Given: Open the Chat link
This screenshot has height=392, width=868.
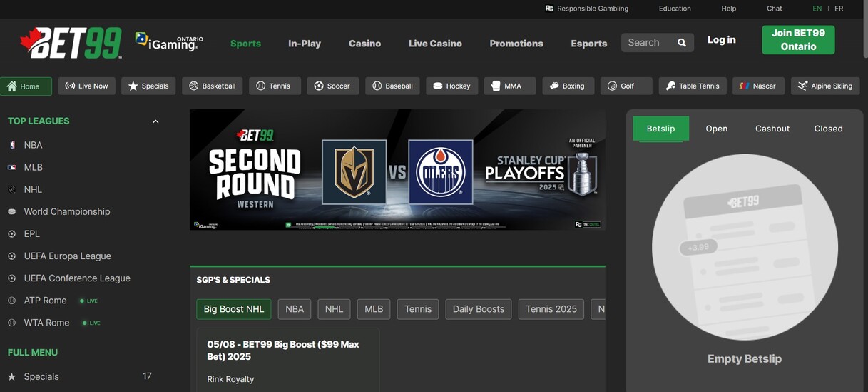Looking at the screenshot, I should coord(775,9).
